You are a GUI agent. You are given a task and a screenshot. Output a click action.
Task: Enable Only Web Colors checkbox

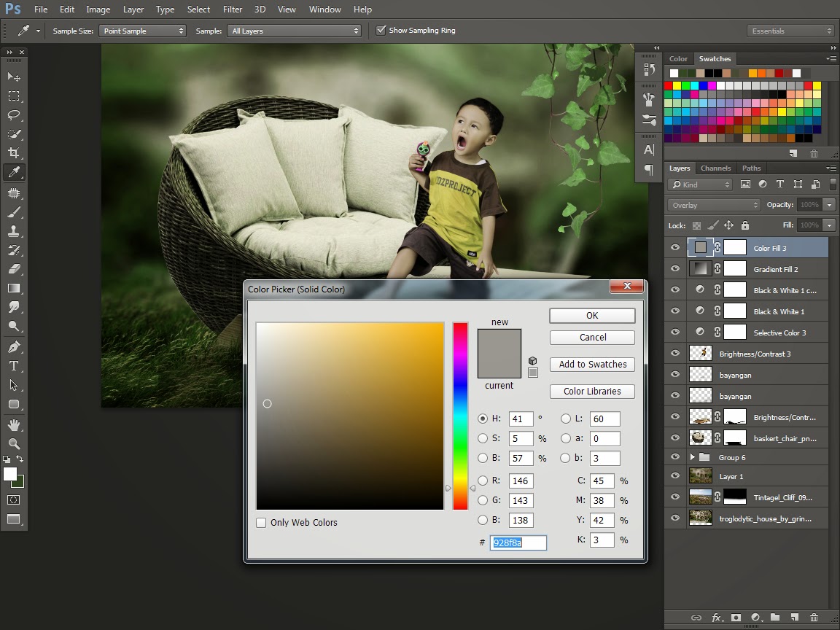261,523
